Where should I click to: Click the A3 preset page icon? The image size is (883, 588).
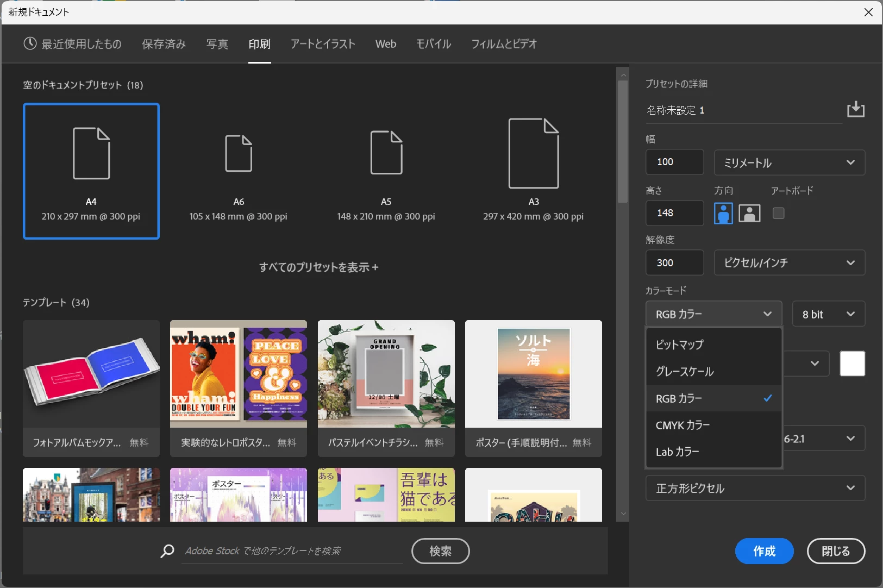[x=534, y=153]
